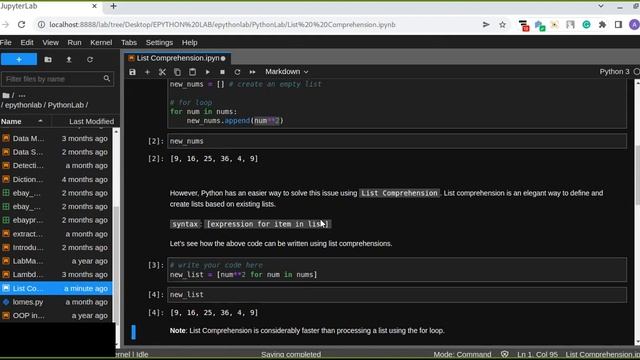Select the Lambd... notebook file
640x360 pixels.
[56, 275]
